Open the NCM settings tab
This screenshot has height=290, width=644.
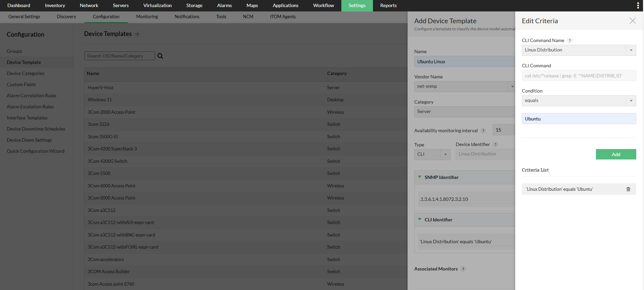(248, 16)
